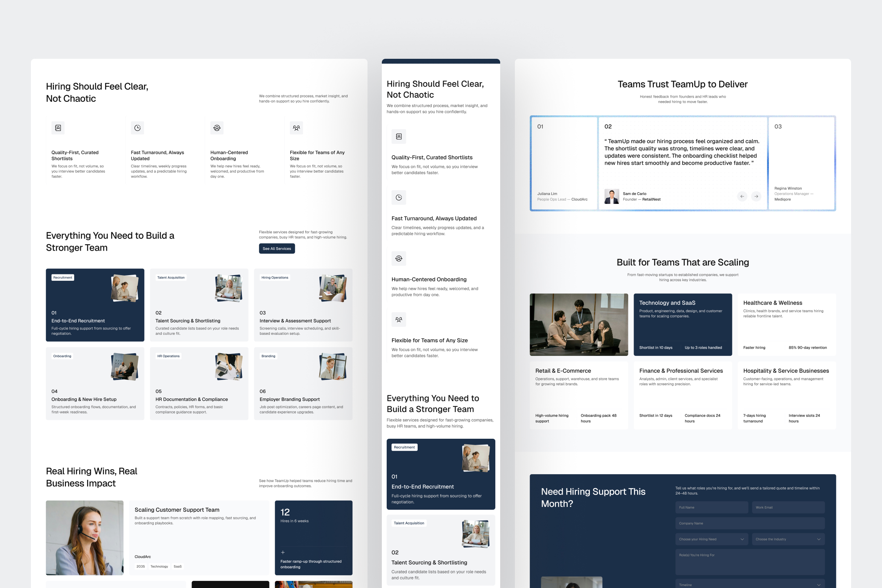
Task: Select the HR Operations tag label
Action: tap(168, 356)
